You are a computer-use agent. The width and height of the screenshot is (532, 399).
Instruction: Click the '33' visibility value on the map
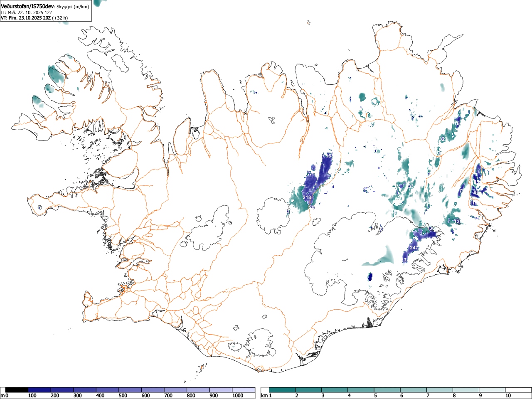(411, 186)
